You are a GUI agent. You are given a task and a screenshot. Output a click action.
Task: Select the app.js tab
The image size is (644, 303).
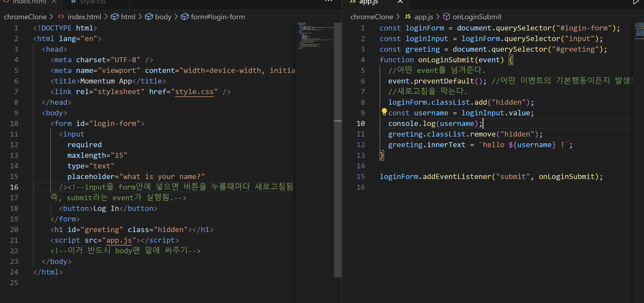(368, 2)
